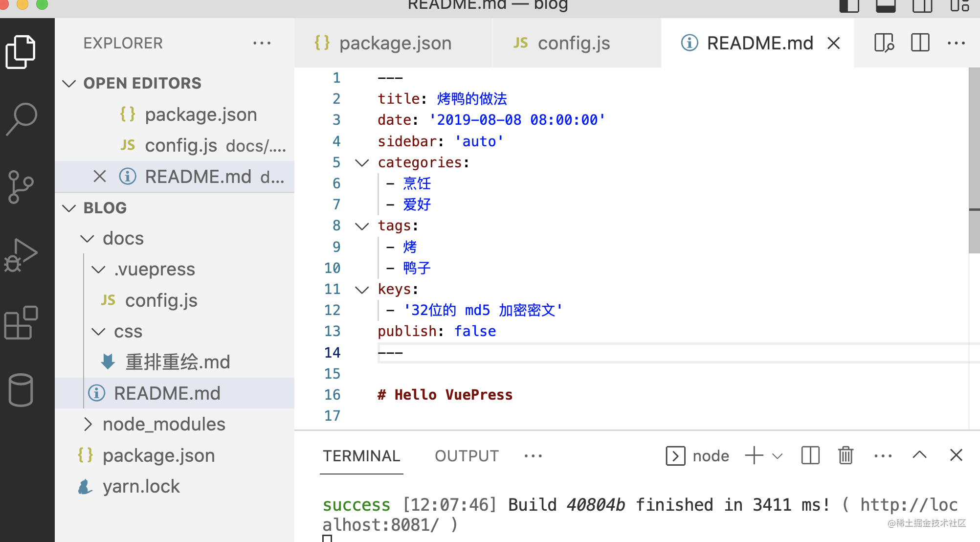Switch to the config.js tab
This screenshot has width=980, height=542.
[x=577, y=43]
